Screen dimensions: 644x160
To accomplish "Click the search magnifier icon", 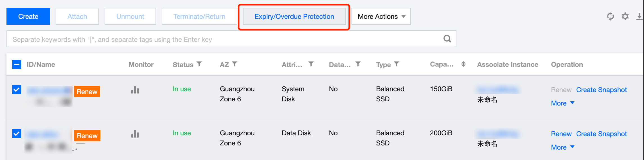I will pyautogui.click(x=447, y=39).
